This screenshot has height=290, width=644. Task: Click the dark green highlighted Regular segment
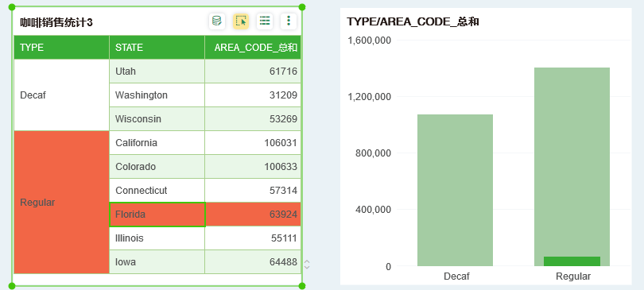click(x=572, y=261)
